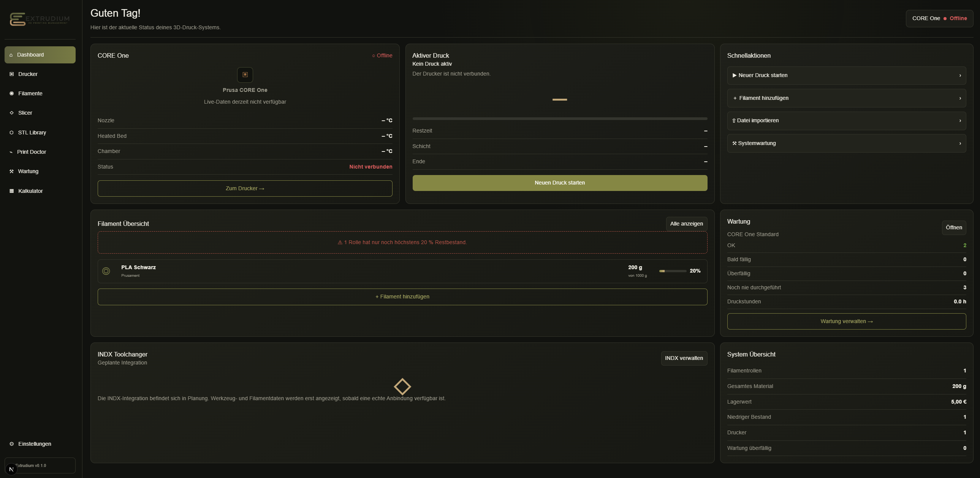Open the Datei importieren quick action

[847, 120]
